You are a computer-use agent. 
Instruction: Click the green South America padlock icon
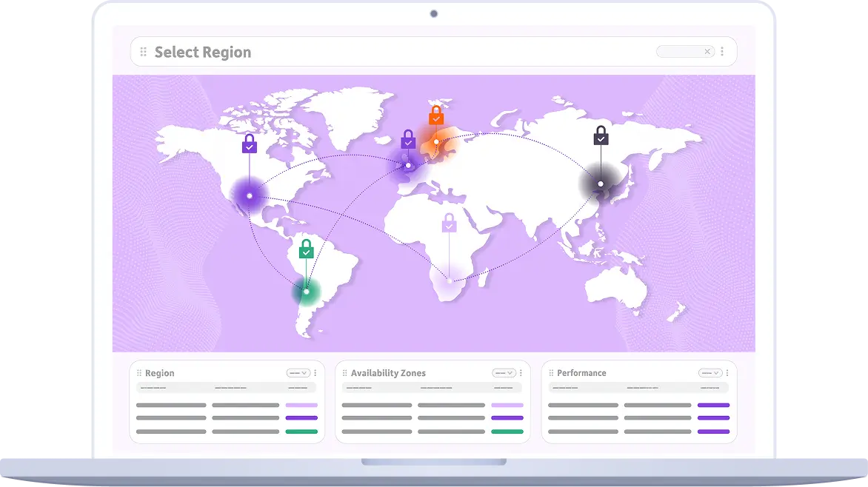(x=305, y=250)
